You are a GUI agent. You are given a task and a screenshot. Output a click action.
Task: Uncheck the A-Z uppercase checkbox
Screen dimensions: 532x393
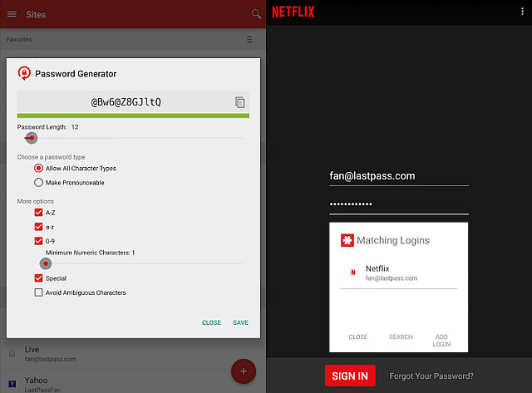(38, 212)
